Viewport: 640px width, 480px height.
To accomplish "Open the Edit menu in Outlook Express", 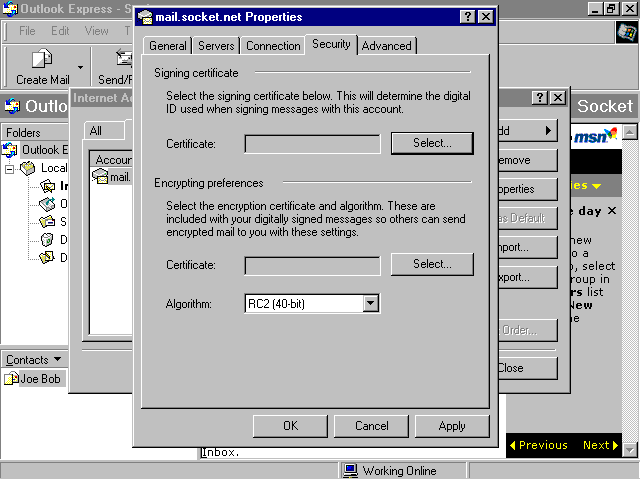I will click(60, 31).
